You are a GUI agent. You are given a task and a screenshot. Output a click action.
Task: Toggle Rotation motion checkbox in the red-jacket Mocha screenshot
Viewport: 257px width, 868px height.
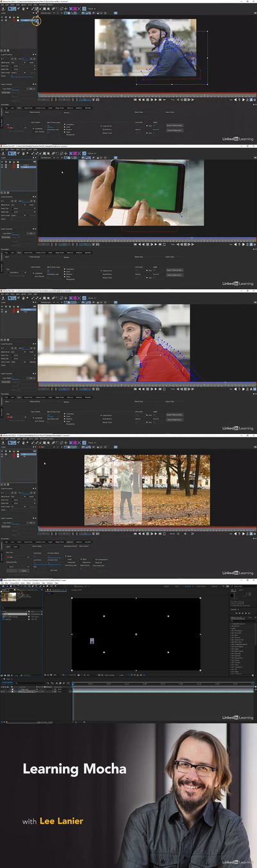pyautogui.click(x=66, y=418)
